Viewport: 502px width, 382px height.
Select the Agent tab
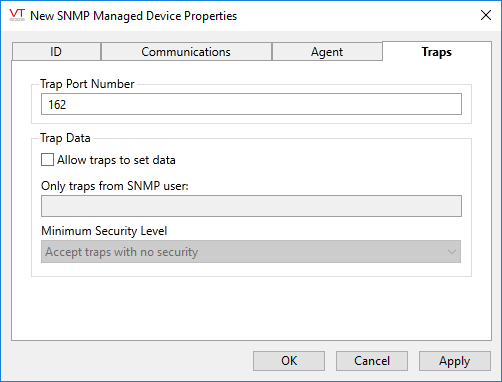point(327,52)
